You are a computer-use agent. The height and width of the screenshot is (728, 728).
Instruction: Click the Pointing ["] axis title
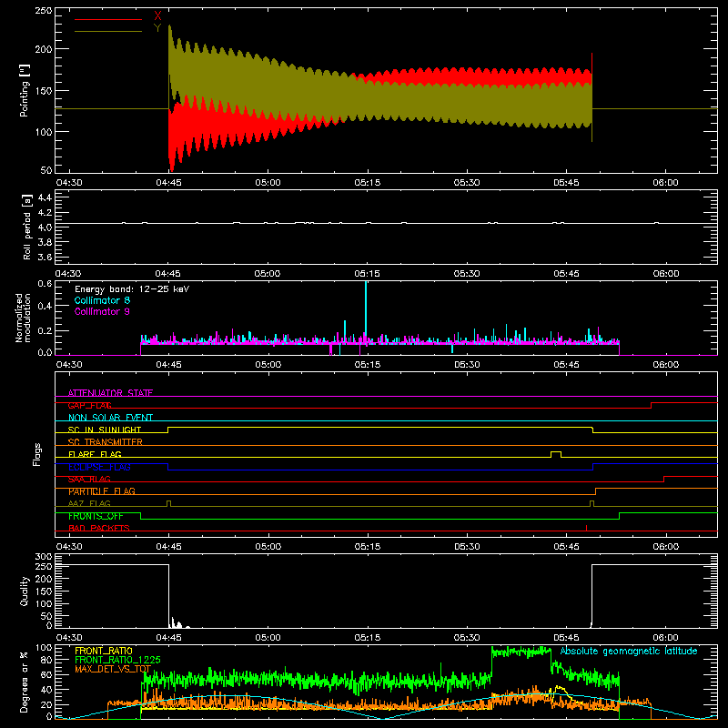(24, 90)
